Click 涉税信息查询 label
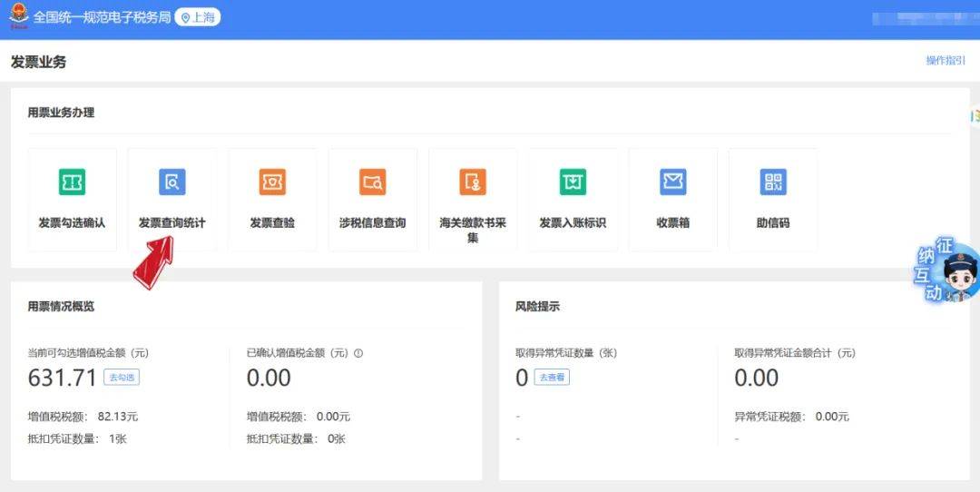Screen dimensions: 980x492 pos(373,222)
